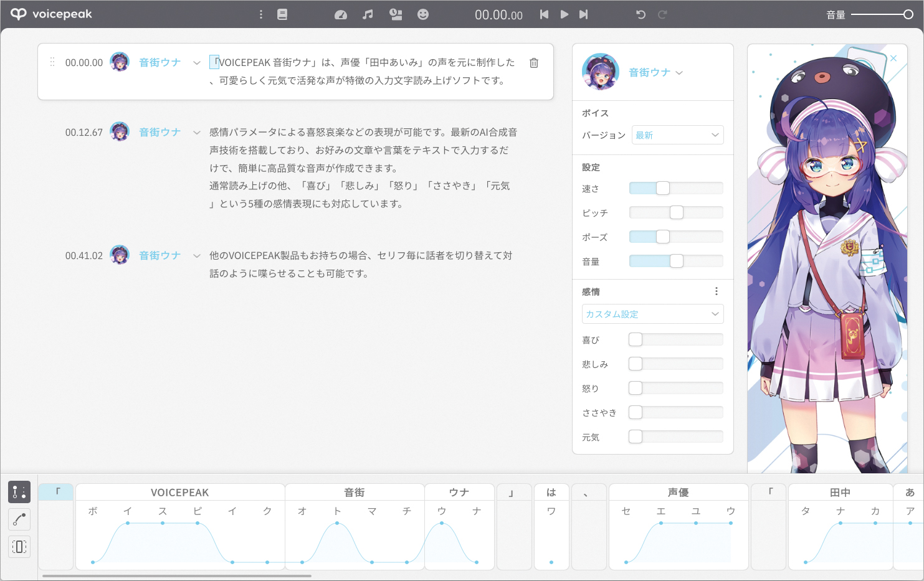Adjust the 速さ speed slider

coord(676,188)
